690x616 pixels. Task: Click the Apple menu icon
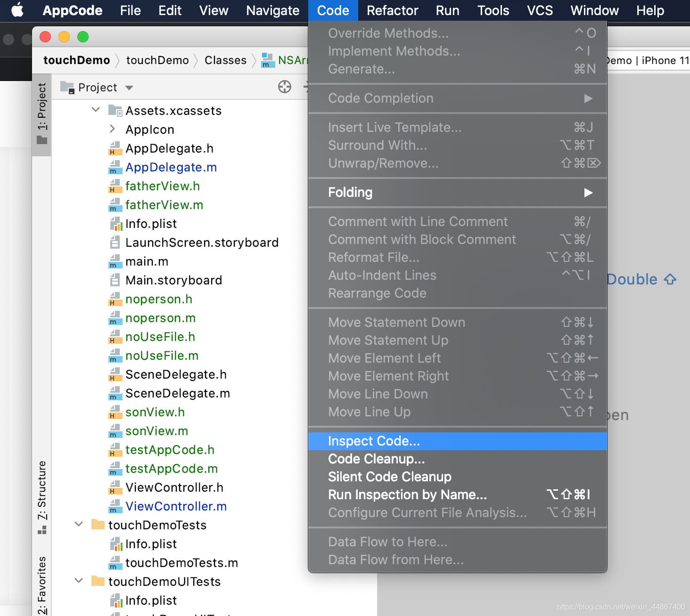coord(17,10)
